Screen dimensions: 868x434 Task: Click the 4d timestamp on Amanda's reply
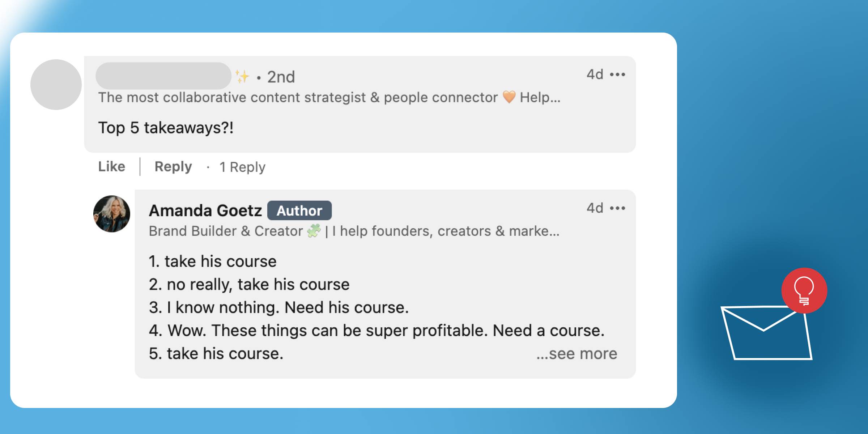point(595,208)
